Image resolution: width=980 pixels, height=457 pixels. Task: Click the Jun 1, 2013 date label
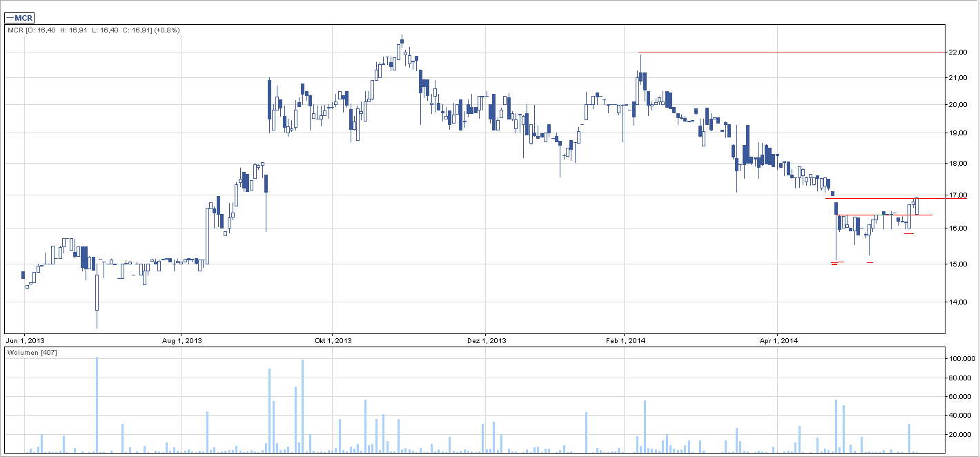[x=25, y=340]
